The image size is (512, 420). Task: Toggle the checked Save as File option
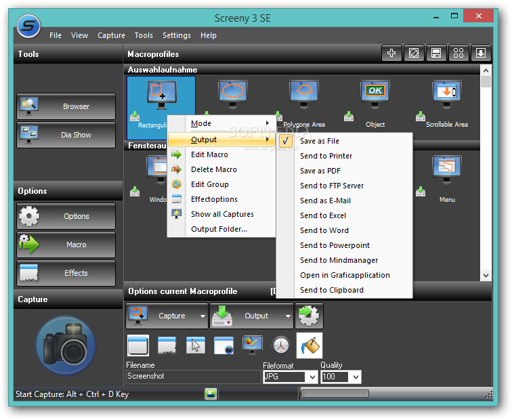click(345, 141)
